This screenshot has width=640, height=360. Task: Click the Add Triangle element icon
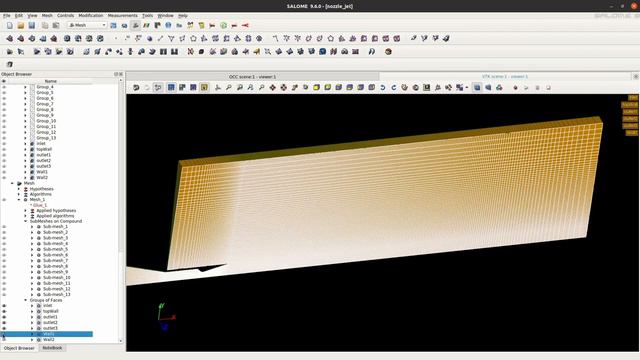click(x=171, y=38)
